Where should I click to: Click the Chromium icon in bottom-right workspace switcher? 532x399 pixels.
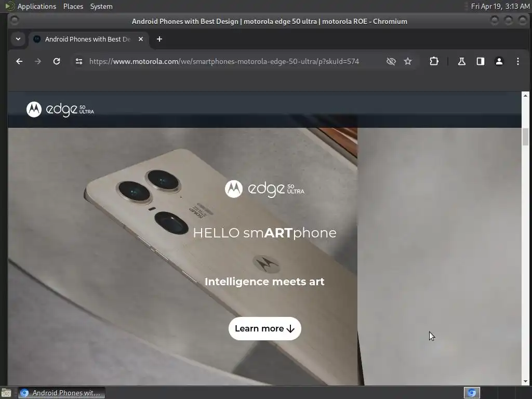472,393
